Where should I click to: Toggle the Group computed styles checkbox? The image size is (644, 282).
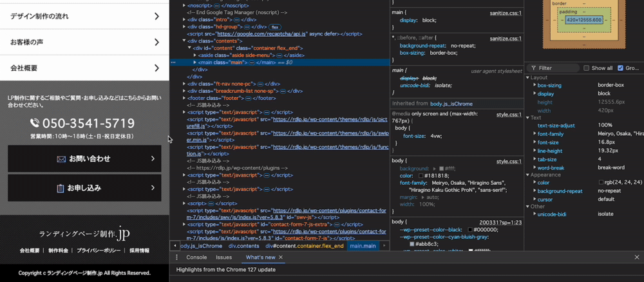(620, 68)
